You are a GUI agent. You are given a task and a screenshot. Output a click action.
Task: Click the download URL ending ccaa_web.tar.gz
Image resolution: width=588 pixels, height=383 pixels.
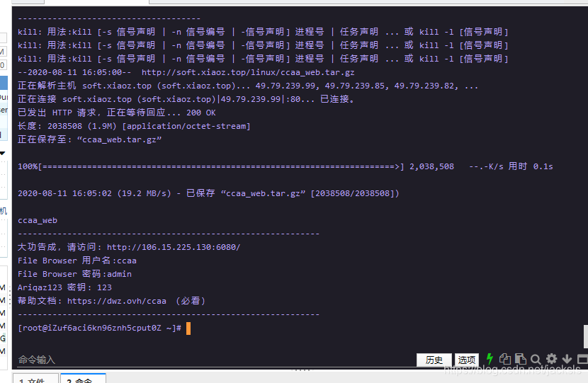248,72
